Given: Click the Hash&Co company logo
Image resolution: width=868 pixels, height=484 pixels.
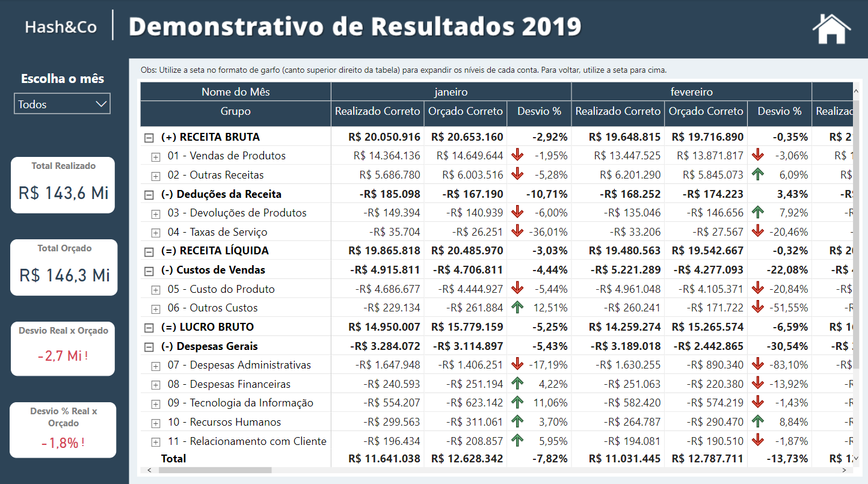Looking at the screenshot, I should (60, 27).
